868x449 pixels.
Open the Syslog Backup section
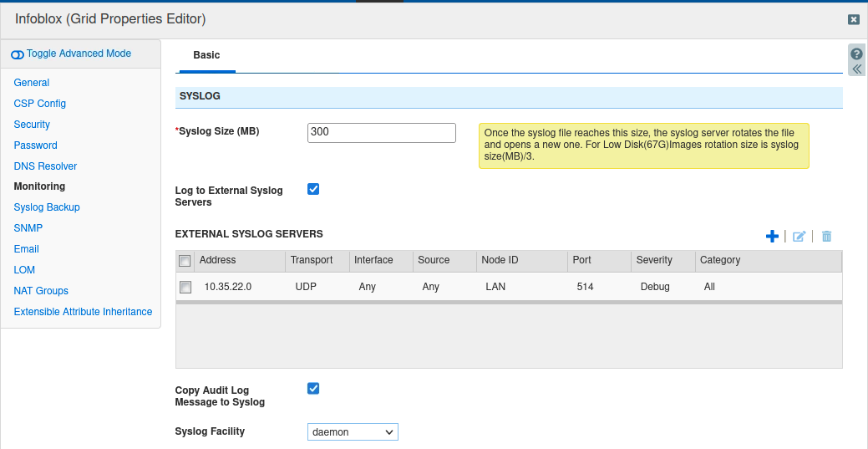[47, 207]
